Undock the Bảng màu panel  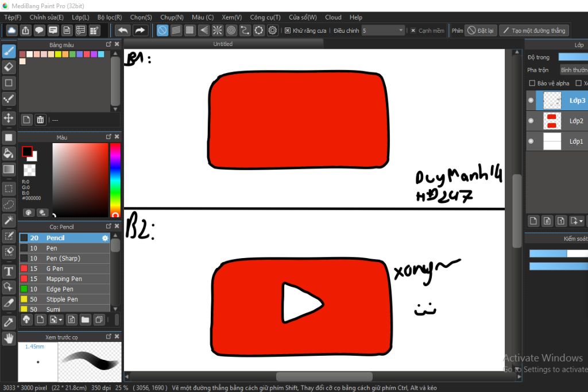(109, 44)
